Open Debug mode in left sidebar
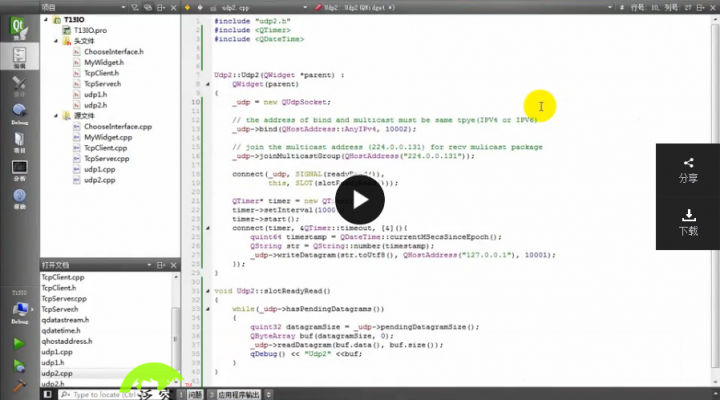This screenshot has width=720, height=400. coord(18,114)
